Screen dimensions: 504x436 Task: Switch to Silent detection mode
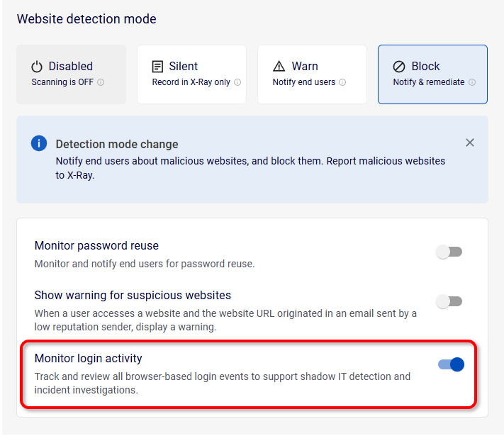pyautogui.click(x=191, y=74)
